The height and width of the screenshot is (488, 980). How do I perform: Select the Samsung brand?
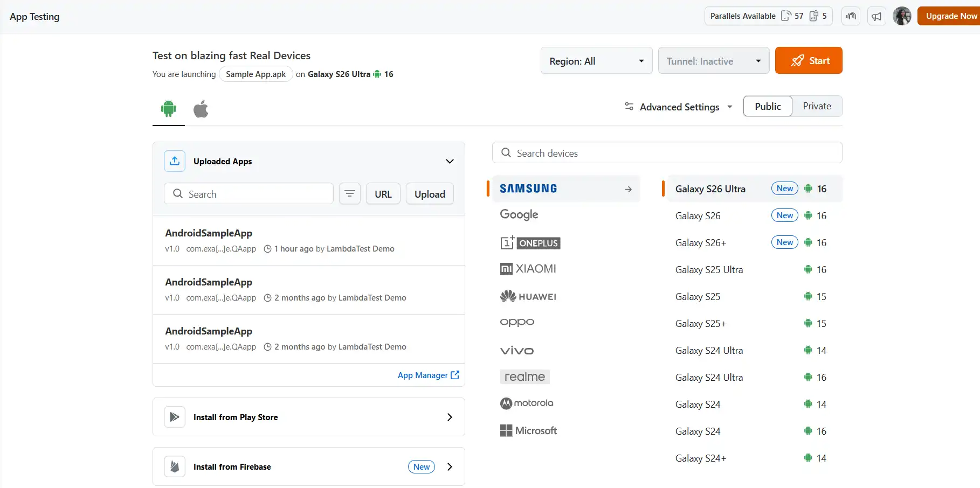click(566, 189)
